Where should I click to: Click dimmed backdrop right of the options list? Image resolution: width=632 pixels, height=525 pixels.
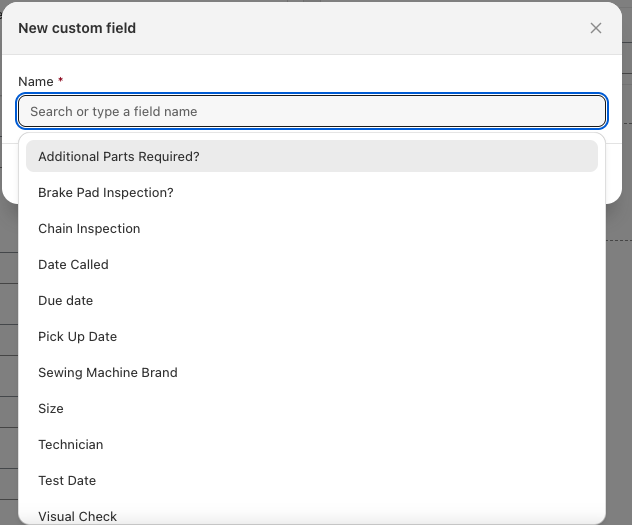tap(619, 350)
